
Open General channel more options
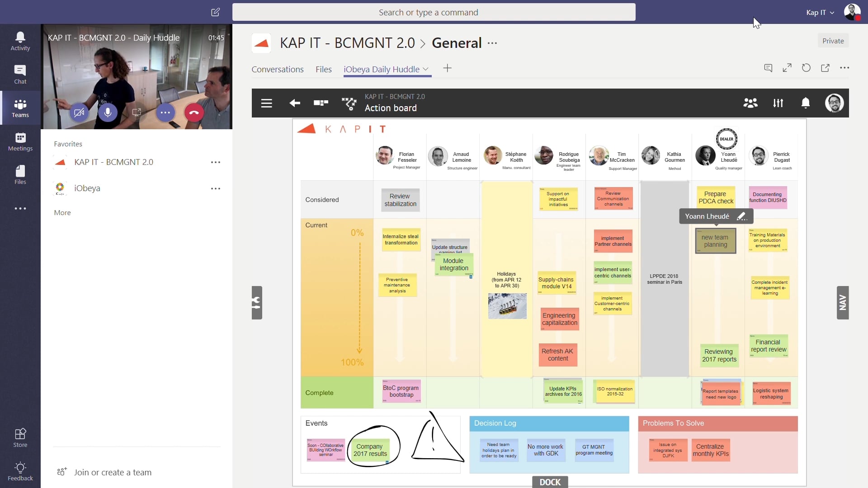492,43
